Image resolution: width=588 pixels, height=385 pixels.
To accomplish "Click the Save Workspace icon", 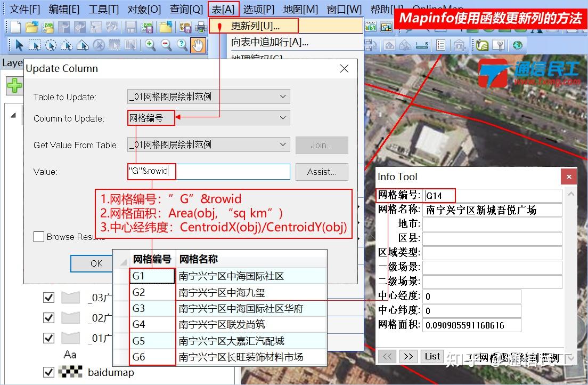I will coord(146,27).
